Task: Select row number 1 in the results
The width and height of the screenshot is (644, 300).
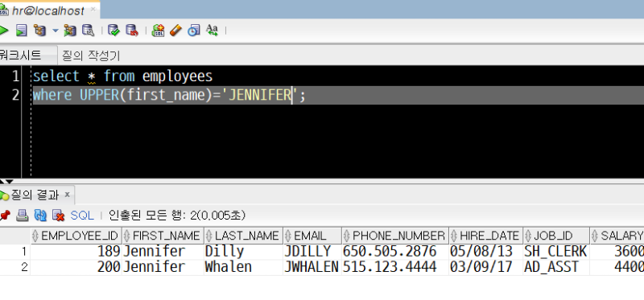Action: coord(15,252)
